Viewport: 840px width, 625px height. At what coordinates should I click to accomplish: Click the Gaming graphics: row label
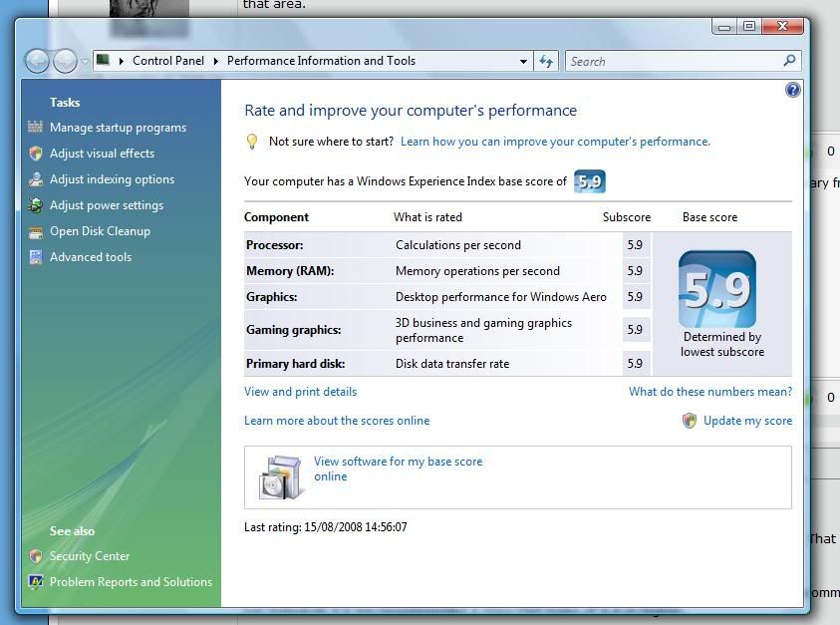point(294,330)
